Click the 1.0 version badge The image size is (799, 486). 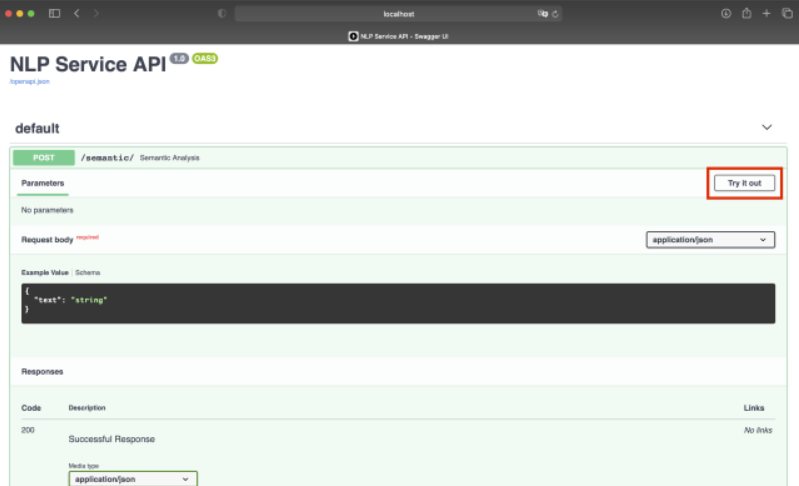click(x=179, y=59)
